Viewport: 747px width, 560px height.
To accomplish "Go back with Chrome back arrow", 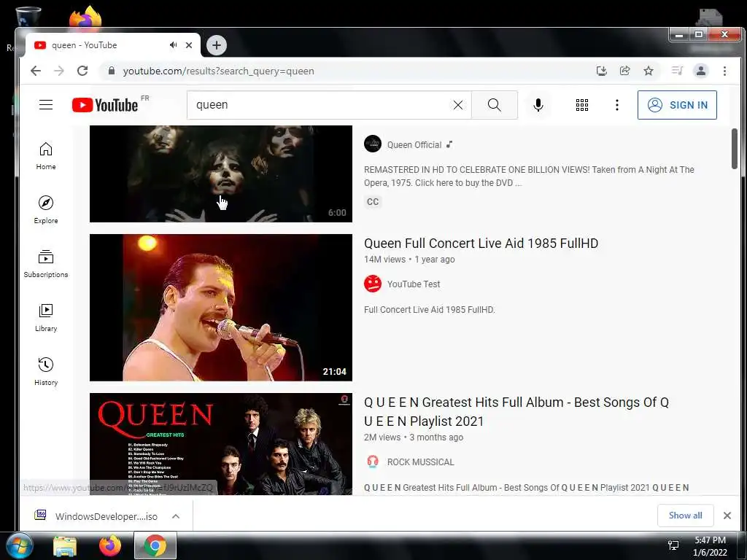I will (36, 71).
